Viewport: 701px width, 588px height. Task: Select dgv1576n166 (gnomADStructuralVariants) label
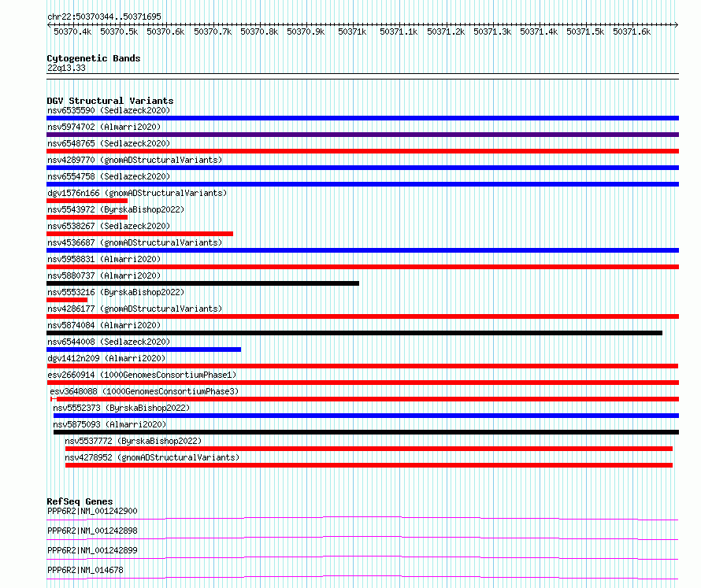(137, 193)
